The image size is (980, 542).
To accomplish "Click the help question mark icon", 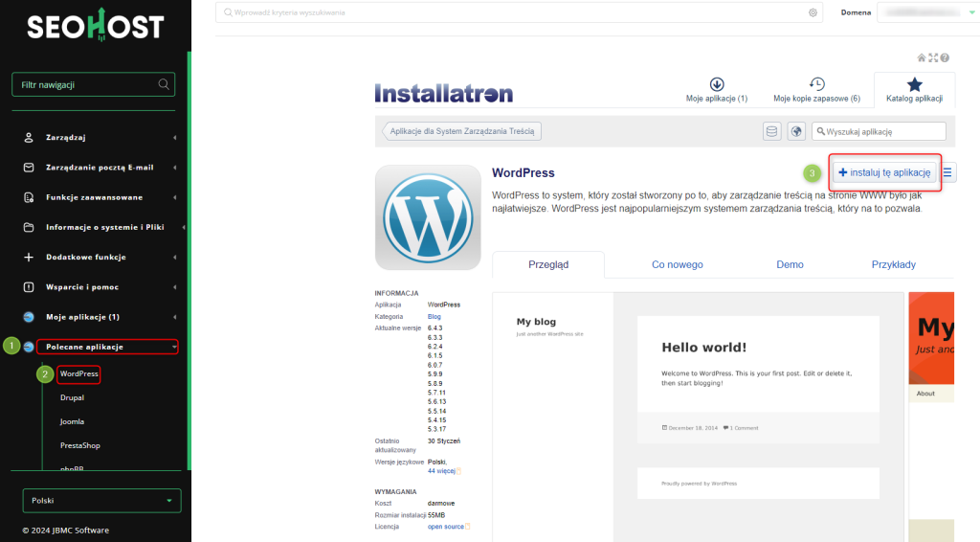I will (945, 57).
